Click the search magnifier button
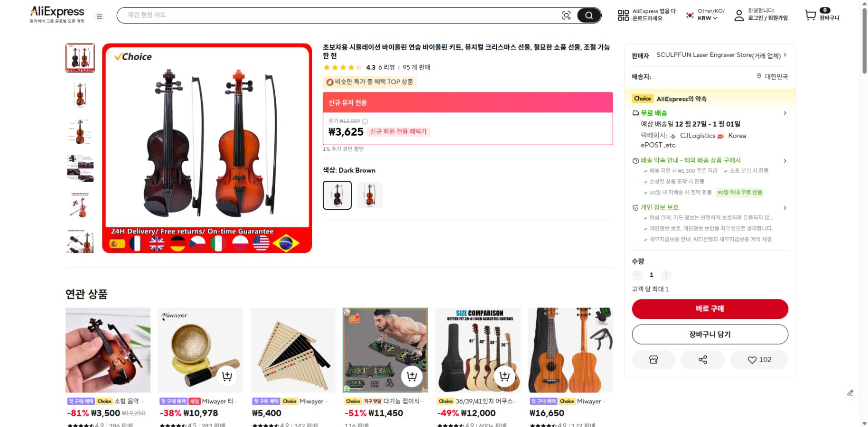The height and width of the screenshot is (427, 868). click(589, 15)
